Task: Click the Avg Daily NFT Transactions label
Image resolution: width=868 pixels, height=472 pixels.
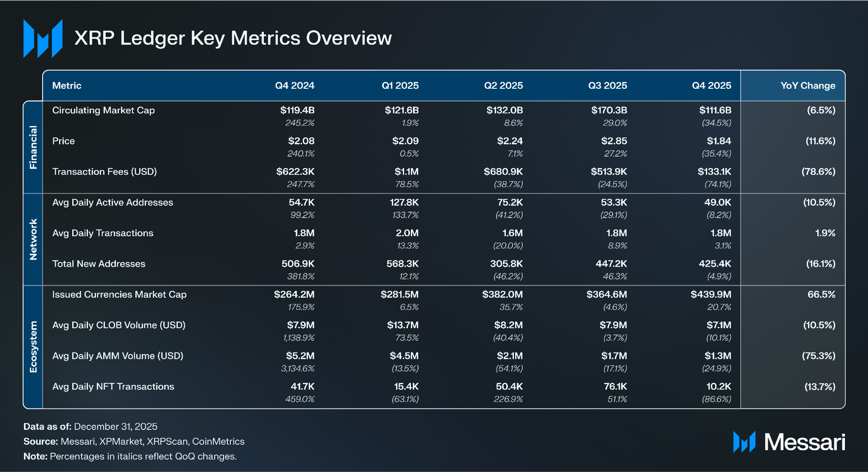Action: 113,387
